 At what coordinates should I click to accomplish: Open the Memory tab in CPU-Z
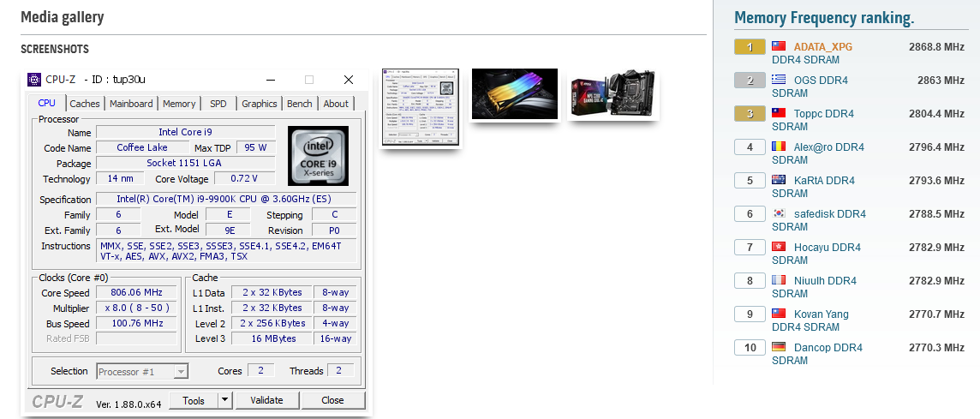tap(179, 104)
